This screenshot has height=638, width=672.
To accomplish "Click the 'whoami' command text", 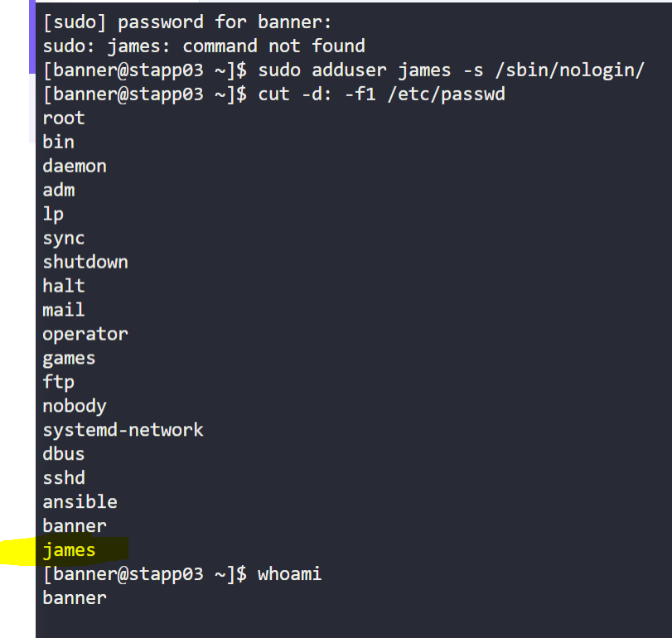I will pos(289,573).
